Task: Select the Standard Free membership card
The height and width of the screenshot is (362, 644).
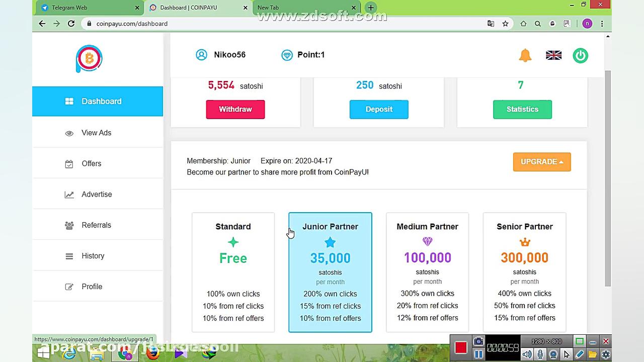Action: [233, 273]
